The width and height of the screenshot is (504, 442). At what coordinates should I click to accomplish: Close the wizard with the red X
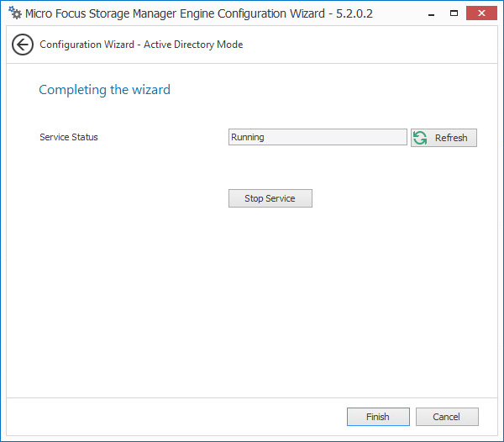(x=482, y=13)
